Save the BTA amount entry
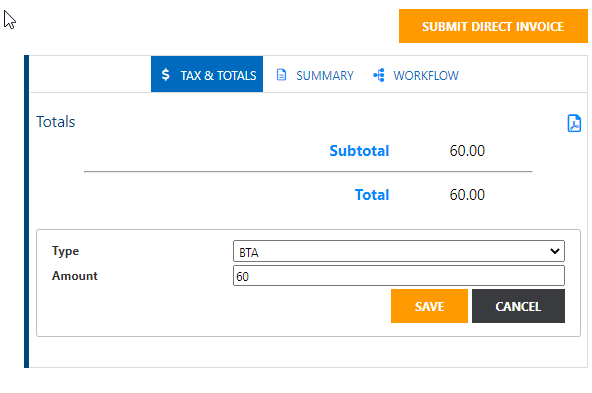Viewport: 592px width, 393px height. [429, 306]
